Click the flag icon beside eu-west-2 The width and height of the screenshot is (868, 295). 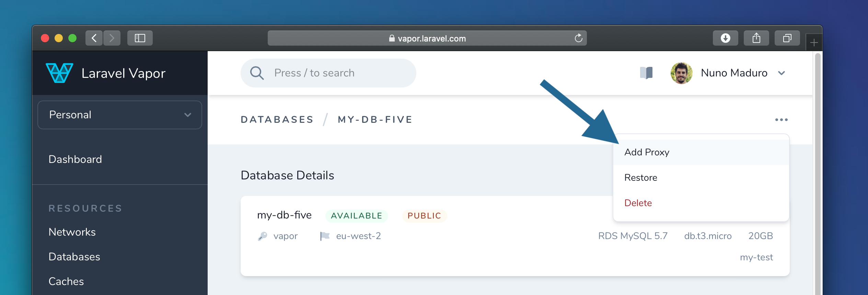325,236
